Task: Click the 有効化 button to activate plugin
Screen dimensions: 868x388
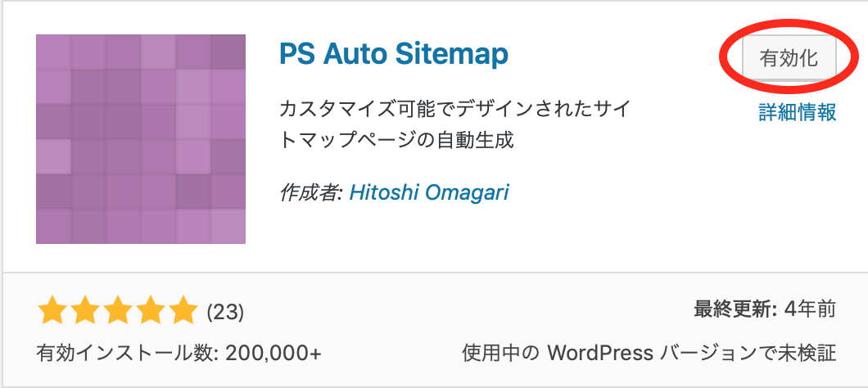Action: (789, 59)
